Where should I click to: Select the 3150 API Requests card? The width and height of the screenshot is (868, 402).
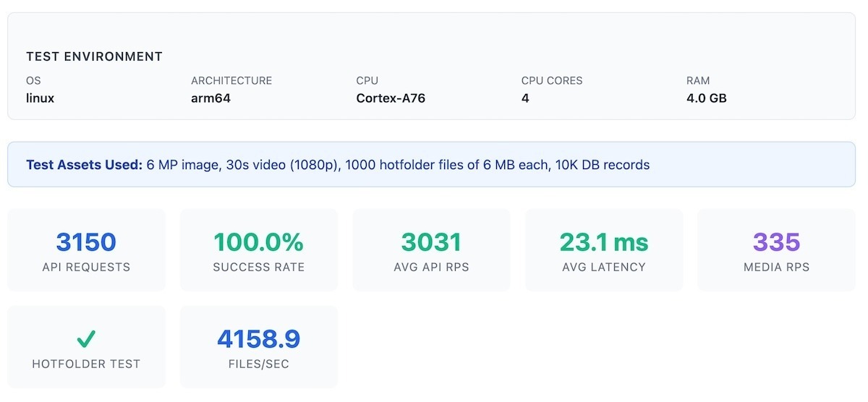tap(86, 250)
